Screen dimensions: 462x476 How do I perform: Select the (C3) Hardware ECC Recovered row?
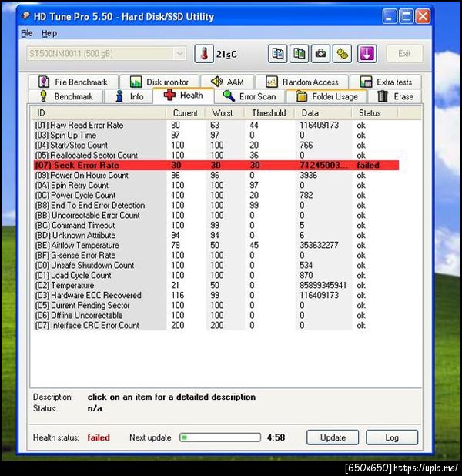(x=216, y=295)
